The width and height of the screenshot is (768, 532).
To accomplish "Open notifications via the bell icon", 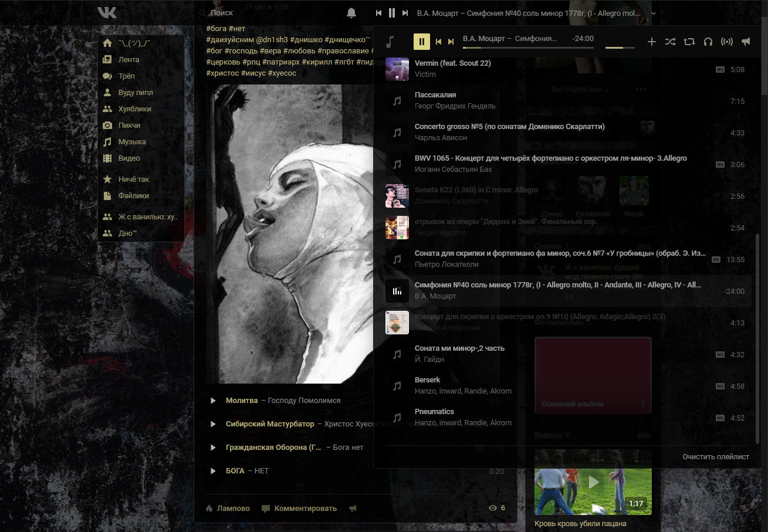I will 351,12.
